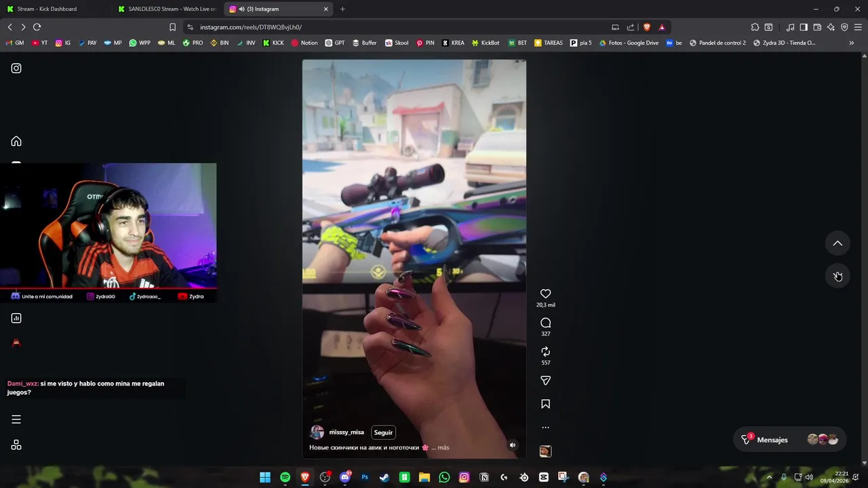Image resolution: width=868 pixels, height=488 pixels.
Task: Mute the reel sound
Action: point(513,445)
